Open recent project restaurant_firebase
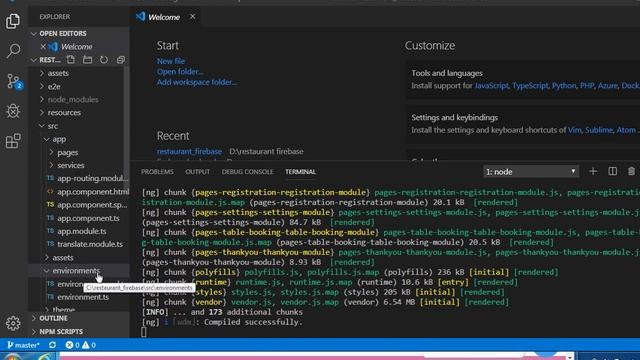Image resolution: width=640 pixels, height=360 pixels. click(x=189, y=151)
